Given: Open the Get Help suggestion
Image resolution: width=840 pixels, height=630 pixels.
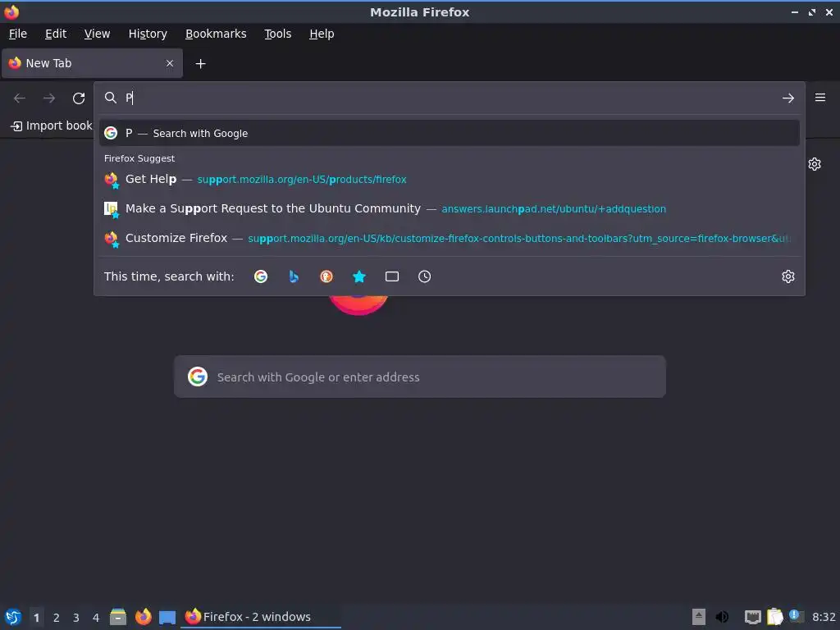Looking at the screenshot, I should point(449,179).
